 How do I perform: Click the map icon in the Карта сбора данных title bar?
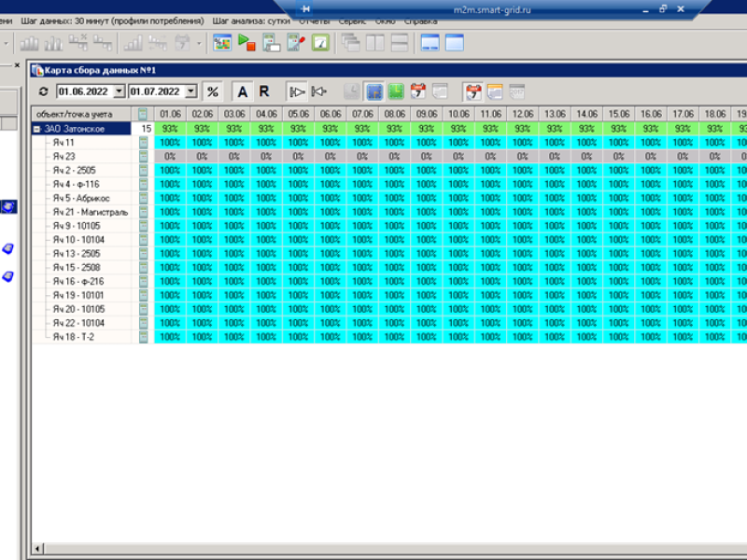tap(37, 71)
